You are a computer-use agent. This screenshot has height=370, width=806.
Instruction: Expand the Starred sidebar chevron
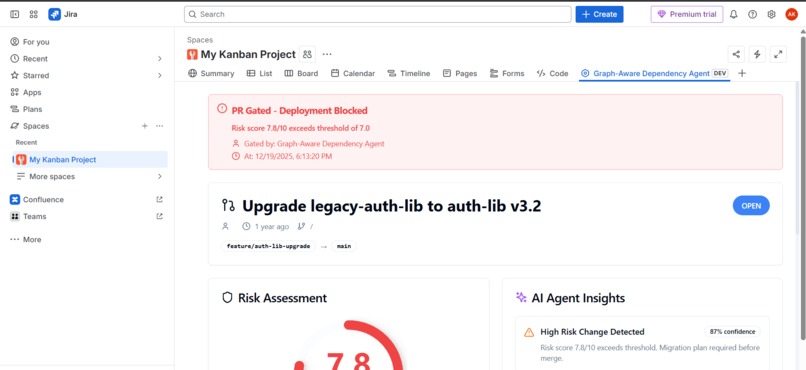point(159,76)
